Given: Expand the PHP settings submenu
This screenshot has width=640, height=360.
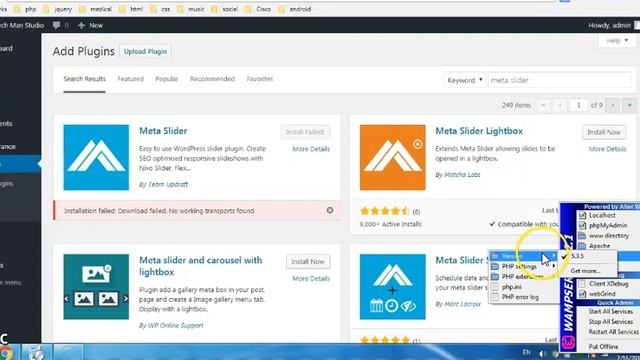Looking at the screenshot, I should 524,266.
